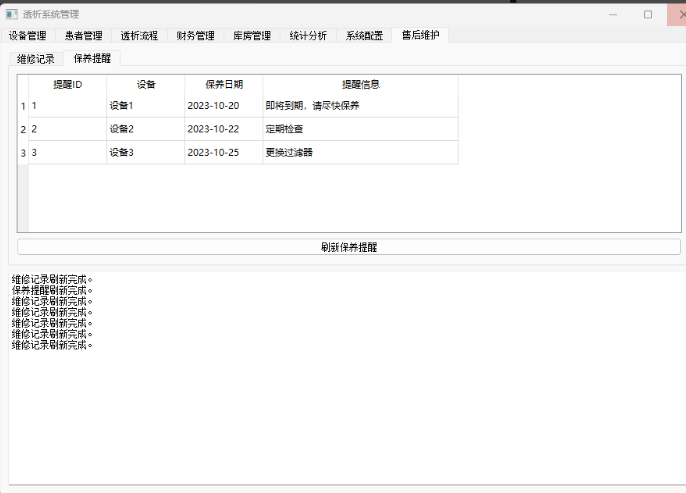The width and height of the screenshot is (686, 493).
Task: Select the 财务管理 tab
Action: tap(196, 35)
